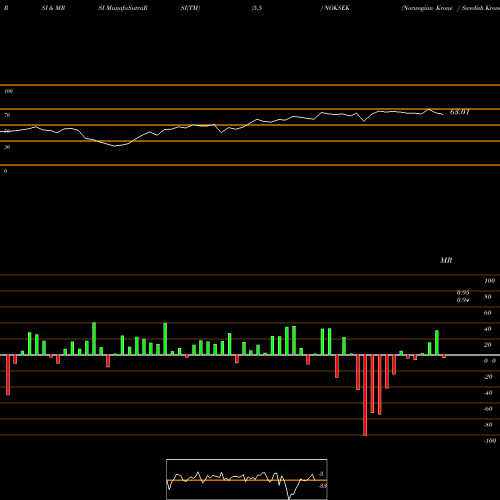This screenshot has width=500, height=500.
Task: Click the -80 label on the MR scale
Action: [488, 425]
